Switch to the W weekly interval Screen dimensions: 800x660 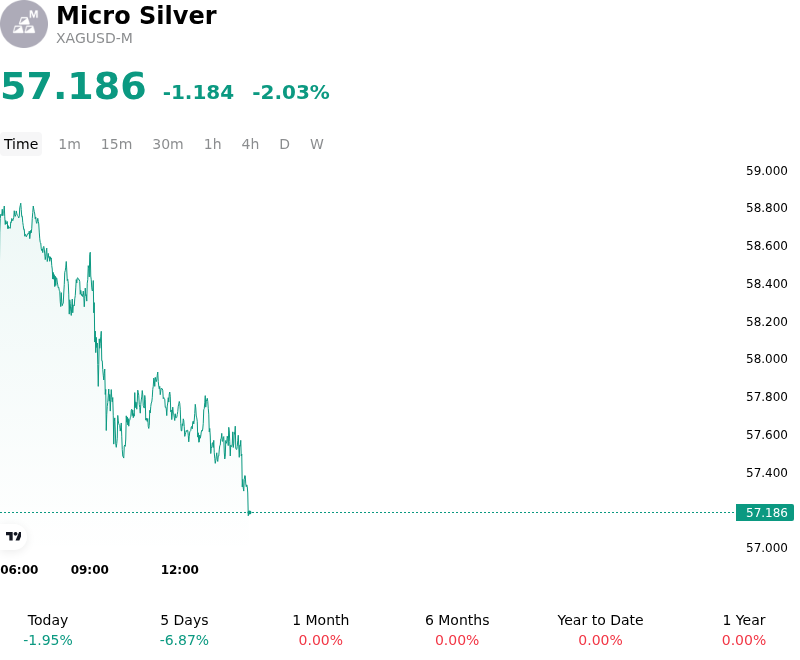pos(317,144)
